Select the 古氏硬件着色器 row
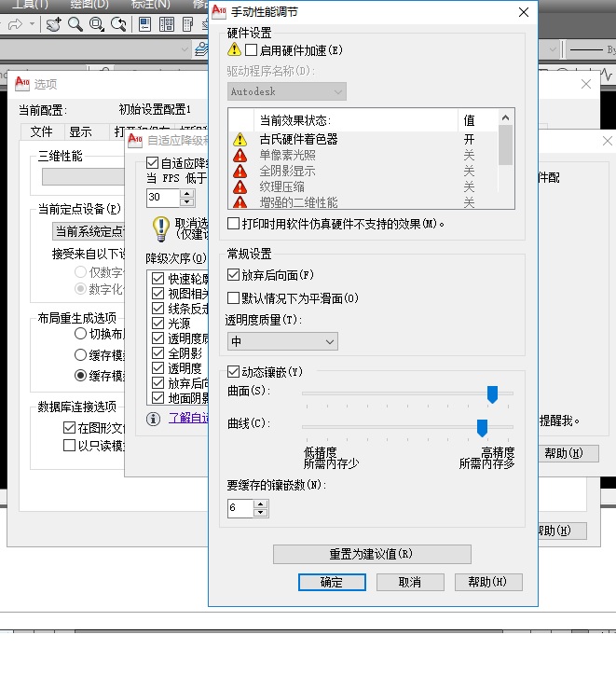This screenshot has height=676, width=616. pos(364,140)
